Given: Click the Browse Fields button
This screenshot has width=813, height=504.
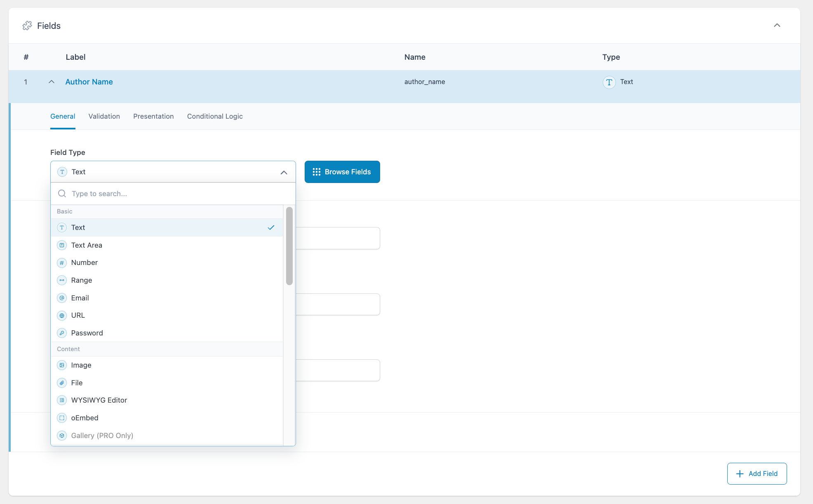Looking at the screenshot, I should pyautogui.click(x=342, y=172).
